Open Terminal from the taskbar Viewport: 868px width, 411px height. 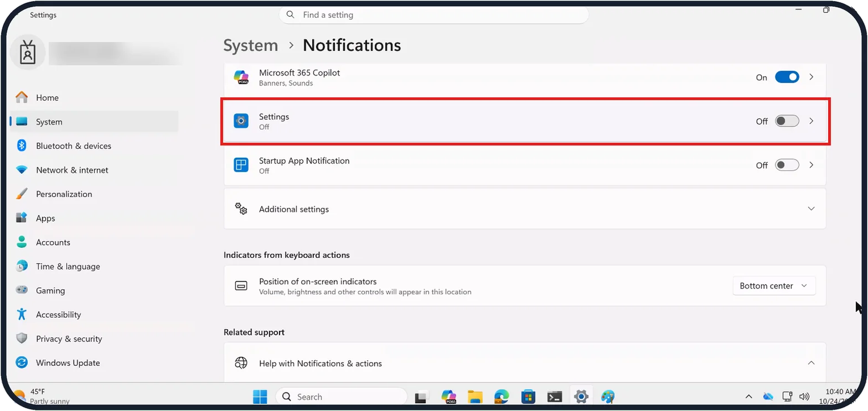[x=555, y=397]
